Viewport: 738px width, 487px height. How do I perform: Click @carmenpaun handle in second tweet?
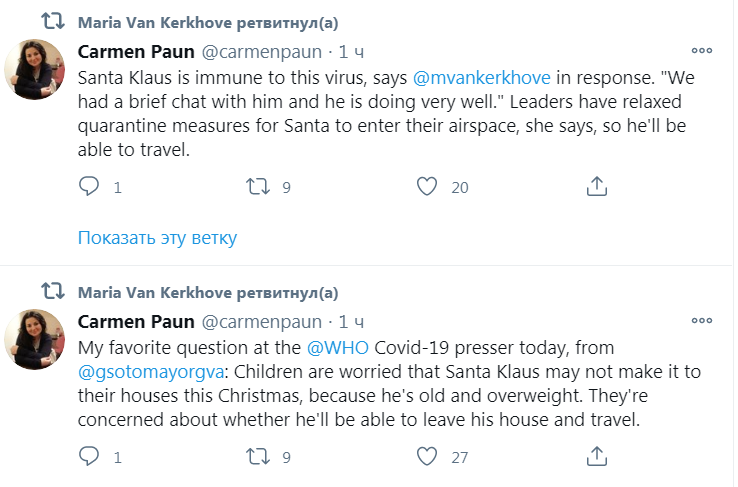point(262,322)
